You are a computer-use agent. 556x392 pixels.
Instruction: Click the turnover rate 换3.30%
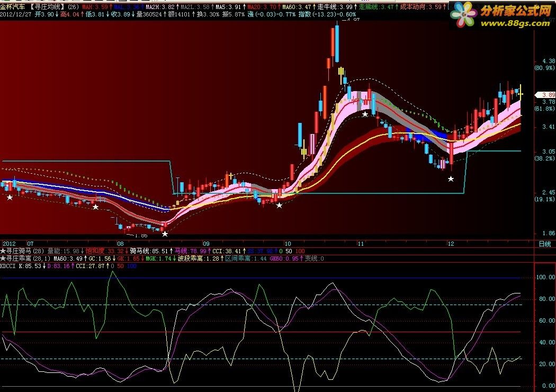click(x=209, y=14)
